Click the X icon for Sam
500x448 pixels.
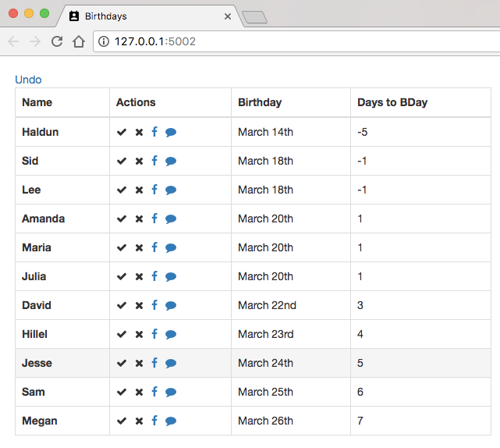[139, 392]
